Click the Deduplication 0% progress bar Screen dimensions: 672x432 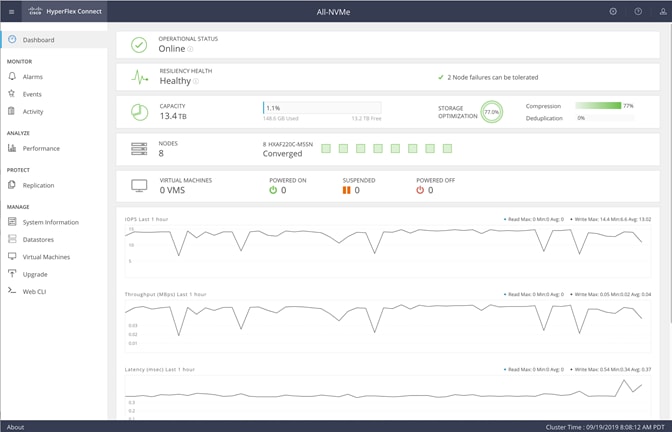tap(604, 117)
